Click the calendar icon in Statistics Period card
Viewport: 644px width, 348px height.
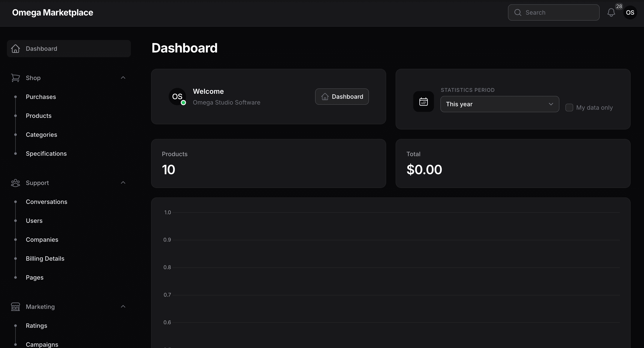(x=424, y=102)
